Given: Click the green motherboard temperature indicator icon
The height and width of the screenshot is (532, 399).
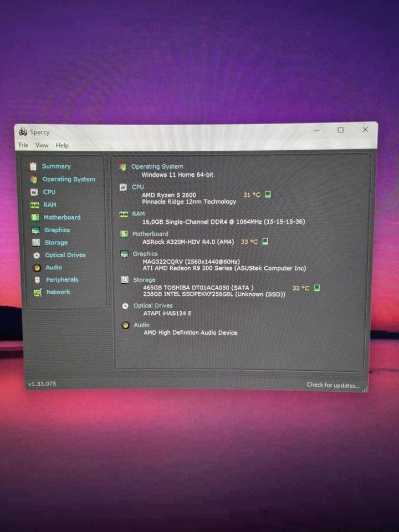Looking at the screenshot, I should pyautogui.click(x=265, y=241).
